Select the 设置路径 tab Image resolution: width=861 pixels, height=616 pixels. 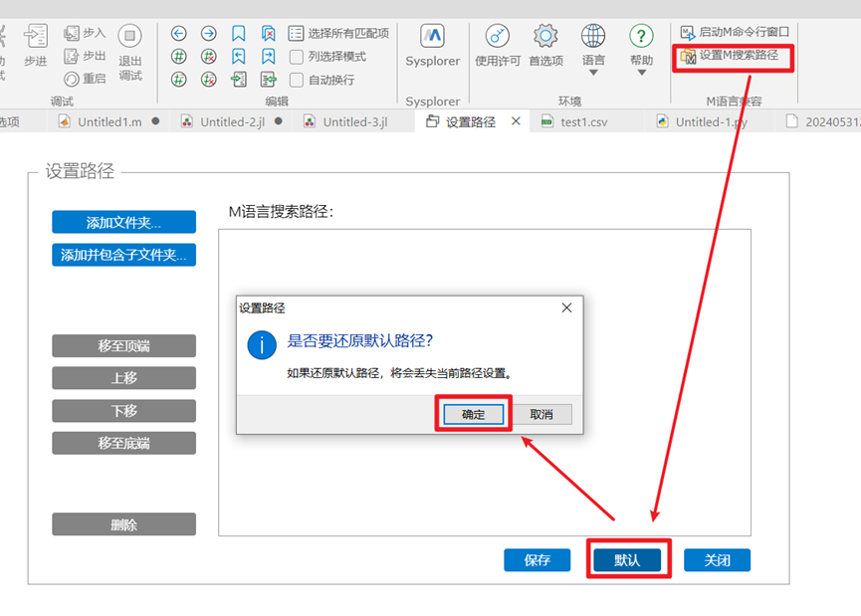470,121
